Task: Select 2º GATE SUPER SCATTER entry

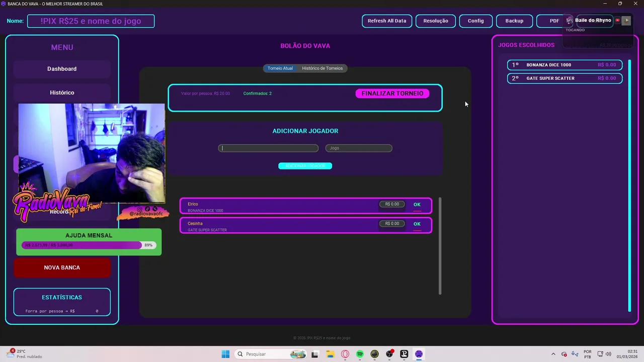Action: [x=565, y=78]
